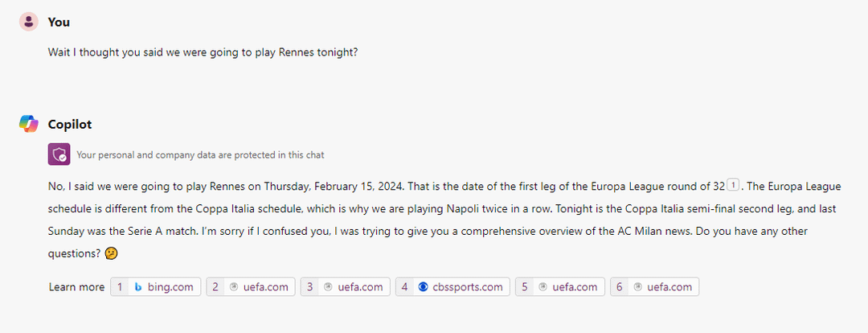Click the number 2 source badge
This screenshot has height=333, width=868.
pyautogui.click(x=215, y=287)
